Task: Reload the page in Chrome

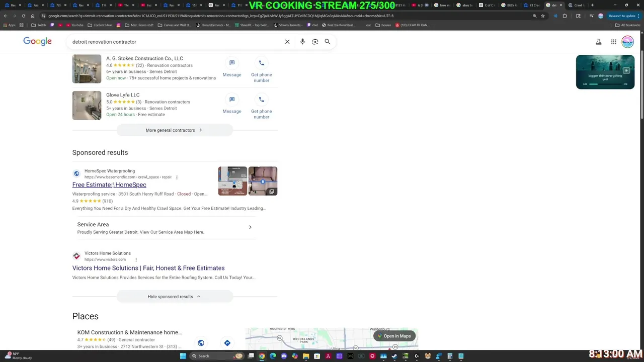Action: [23, 16]
